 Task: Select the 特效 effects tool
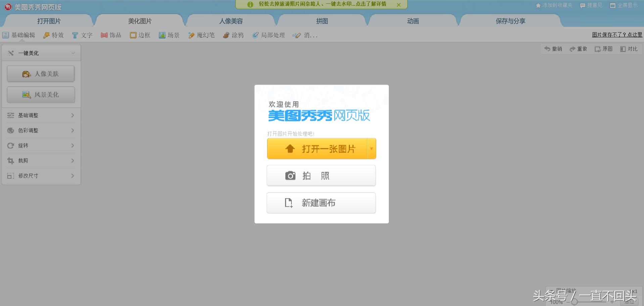pyautogui.click(x=54, y=35)
